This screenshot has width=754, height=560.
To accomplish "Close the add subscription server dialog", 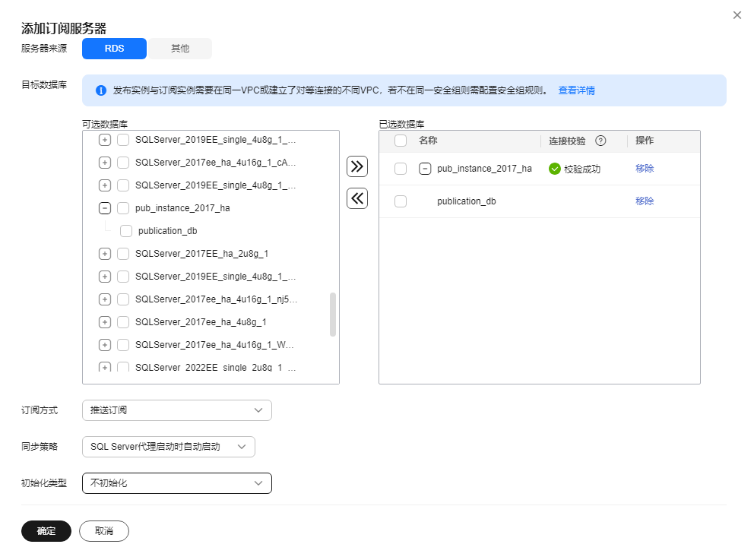I will point(737,15).
